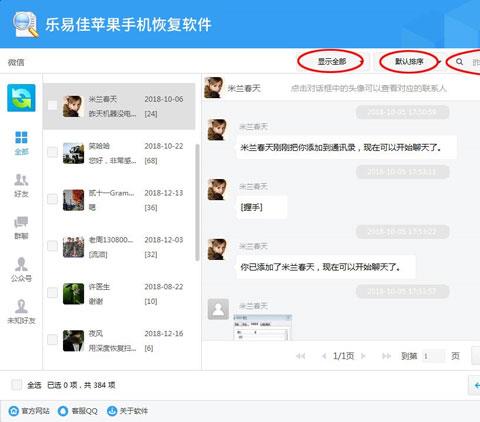Select the 笑哈哈 conversation row
This screenshot has height=422, width=480.
pos(119,153)
